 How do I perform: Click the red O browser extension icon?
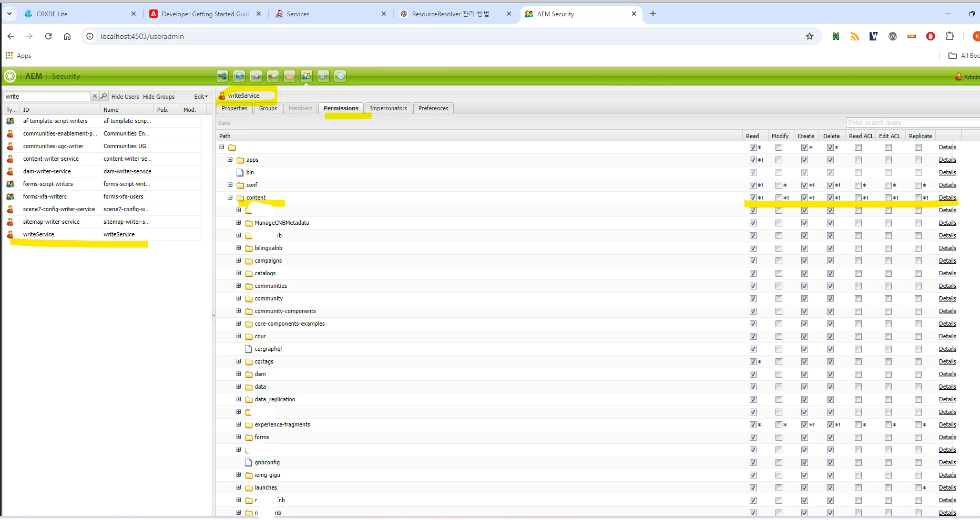point(931,36)
